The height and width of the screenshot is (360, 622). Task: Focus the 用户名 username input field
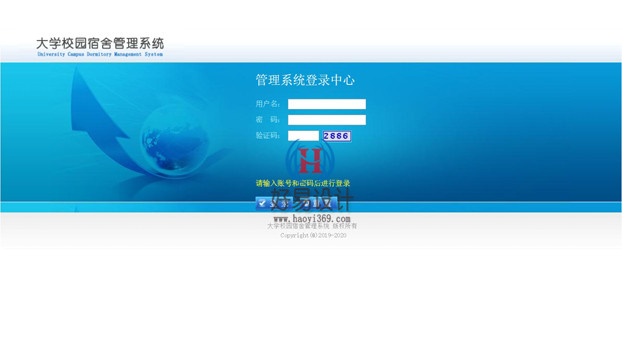point(326,104)
